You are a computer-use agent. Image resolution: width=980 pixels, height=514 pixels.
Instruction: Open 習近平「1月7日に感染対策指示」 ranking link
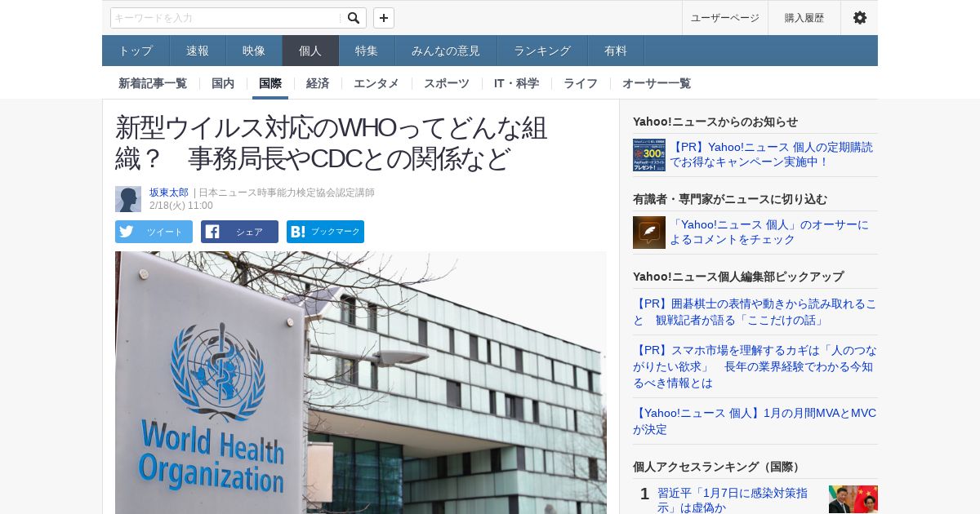click(x=733, y=500)
